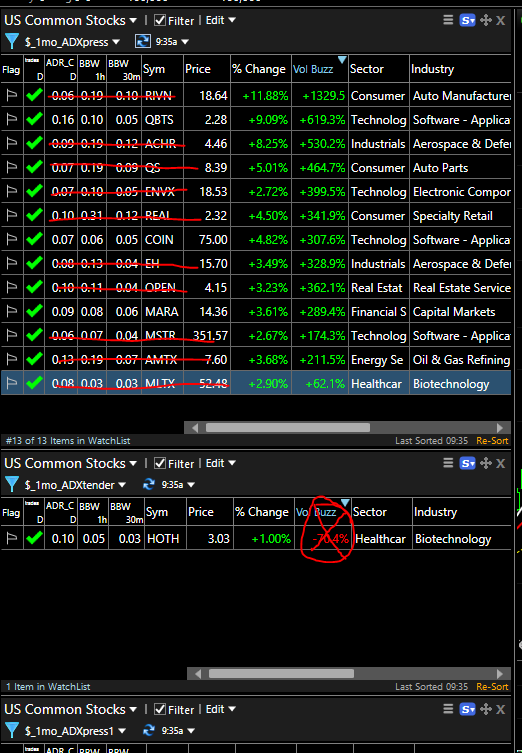The height and width of the screenshot is (753, 522).
Task: Click the flag icon in the QBTS row
Action: coord(12,120)
